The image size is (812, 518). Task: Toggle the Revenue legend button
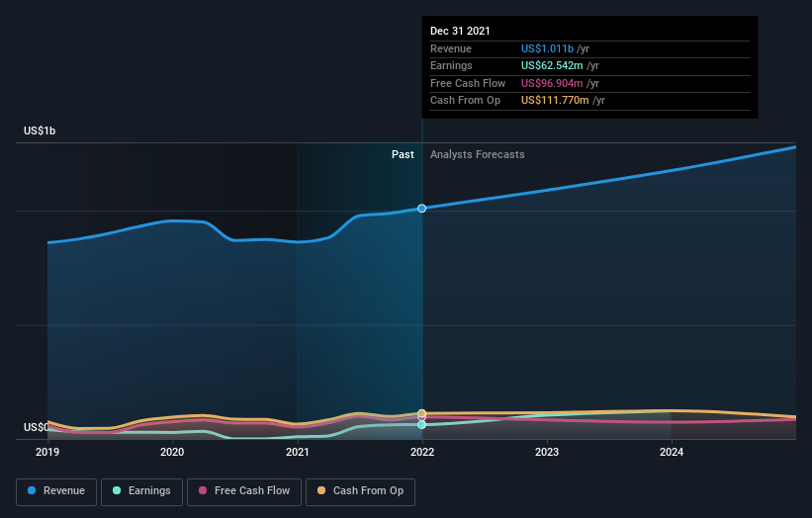click(x=56, y=491)
